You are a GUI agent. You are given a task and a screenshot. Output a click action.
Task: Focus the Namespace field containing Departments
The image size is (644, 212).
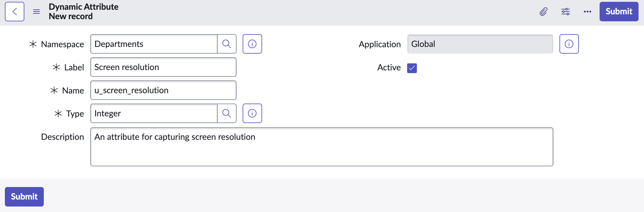click(154, 44)
